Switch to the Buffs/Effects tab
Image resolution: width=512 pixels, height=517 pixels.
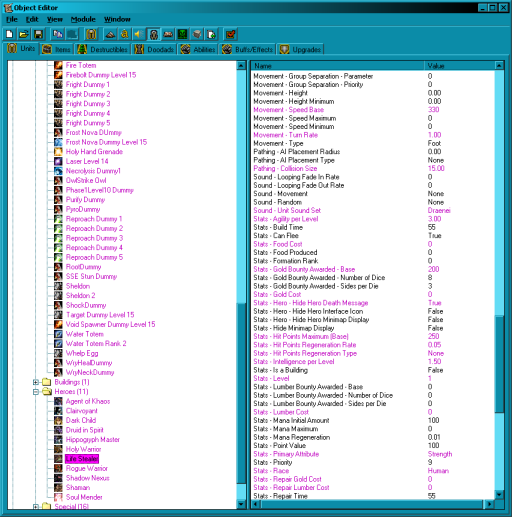coord(248,50)
